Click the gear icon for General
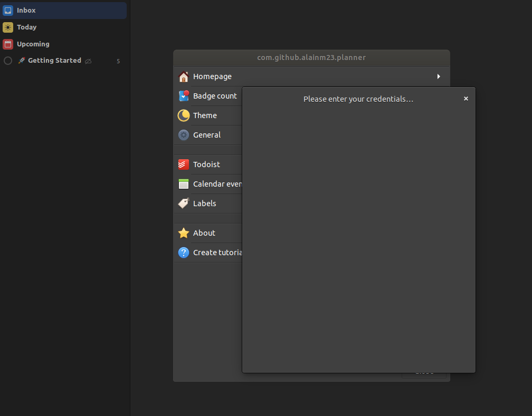This screenshot has width=532, height=416. tap(184, 135)
